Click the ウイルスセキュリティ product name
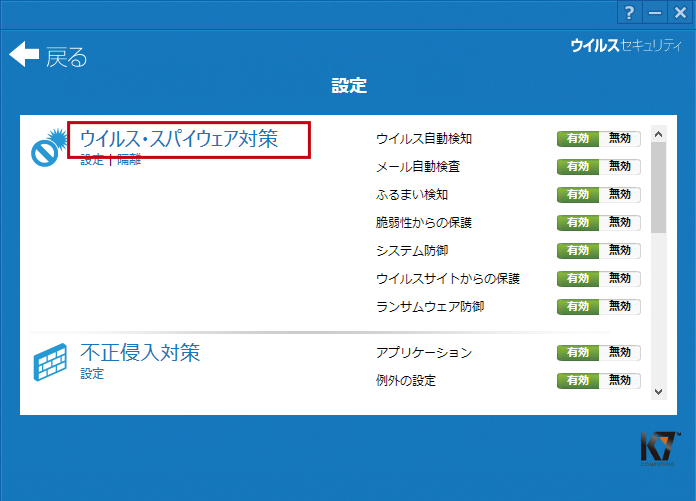 [626, 45]
